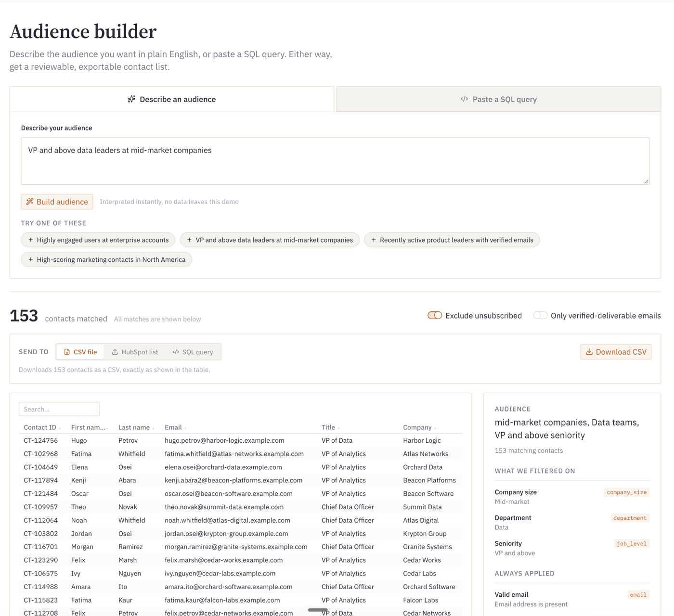
Task: Click the plus icon on Recently active product leaders chip
Action: 374,240
